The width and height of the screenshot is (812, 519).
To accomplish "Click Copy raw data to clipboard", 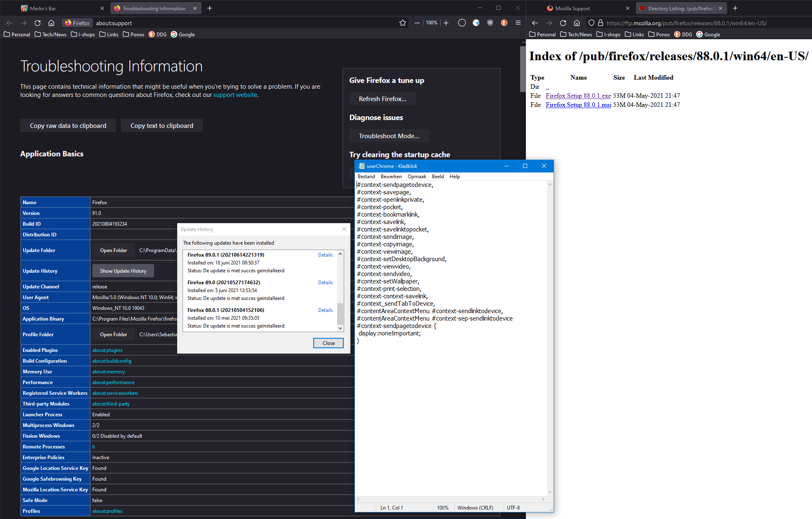I will click(x=68, y=125).
